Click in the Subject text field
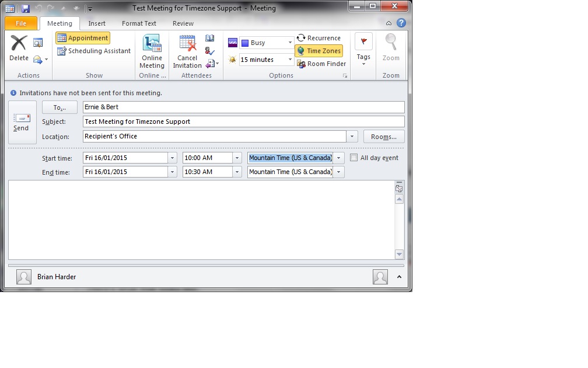 click(x=243, y=121)
